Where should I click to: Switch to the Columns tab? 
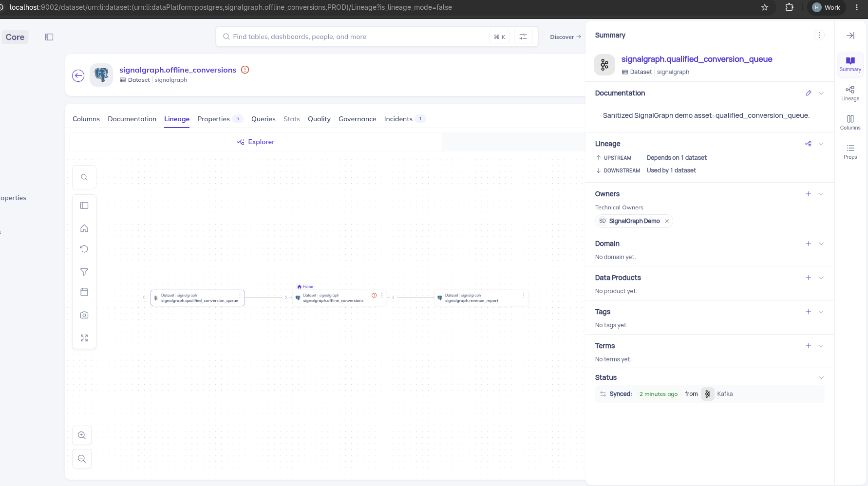pos(86,119)
